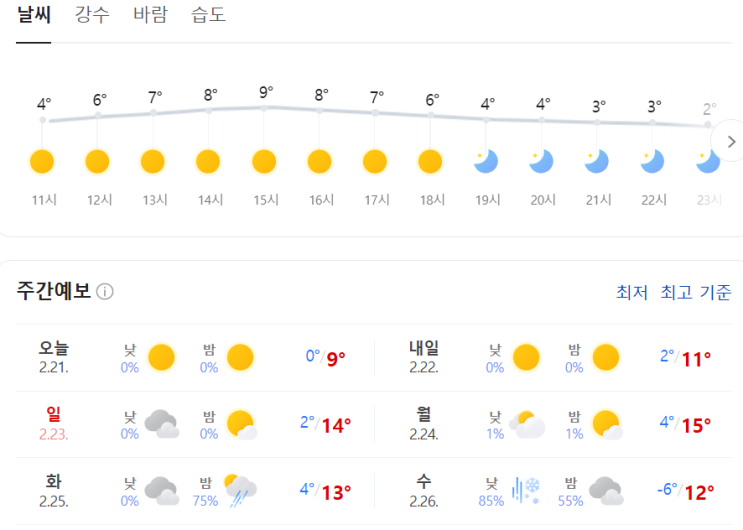Click the moon icon at 22시
This screenshot has height=530, width=743.
pos(652,161)
